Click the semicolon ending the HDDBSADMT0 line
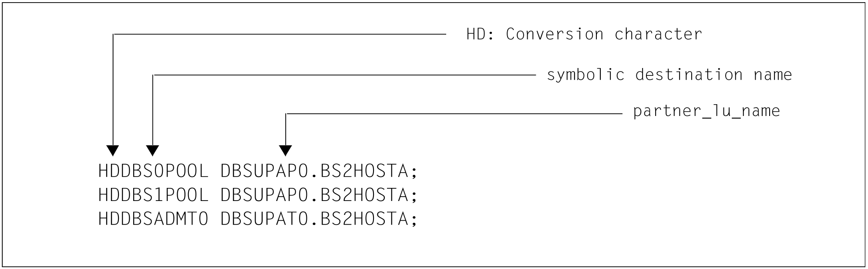868x269 pixels. [x=414, y=219]
